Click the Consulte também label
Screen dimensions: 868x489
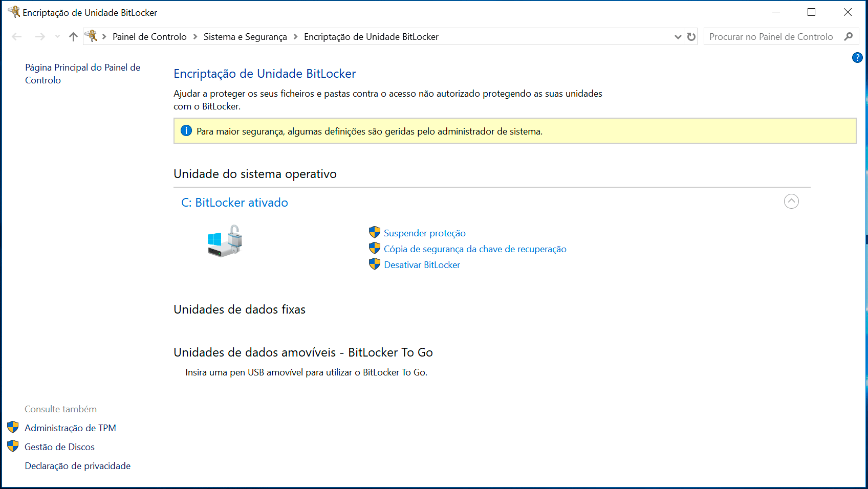(x=60, y=409)
